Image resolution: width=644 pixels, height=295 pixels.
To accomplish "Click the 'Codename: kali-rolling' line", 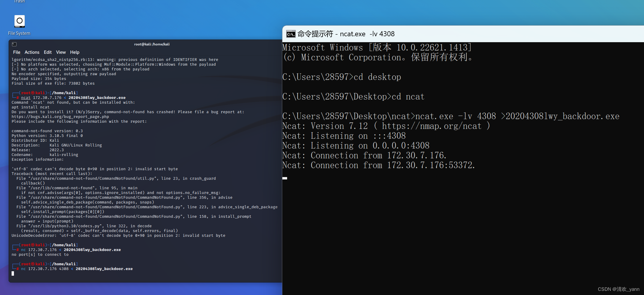I will 45,155.
